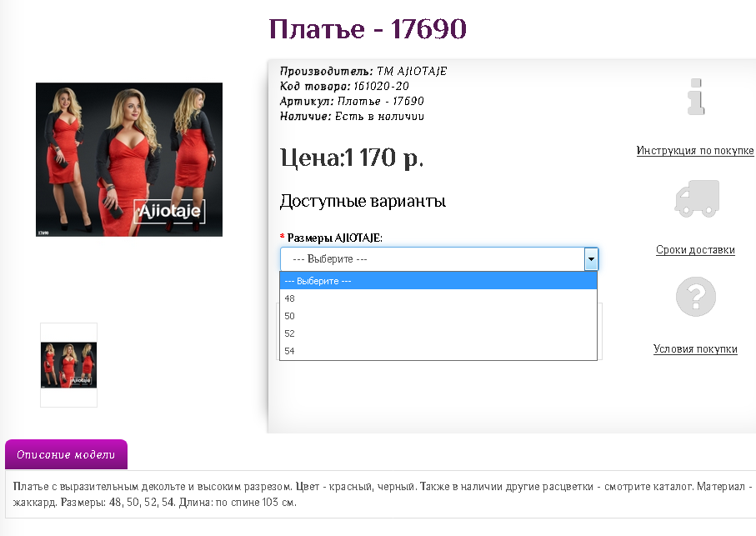Open the "Размеры AJIOTAJE" combo box

click(x=433, y=259)
